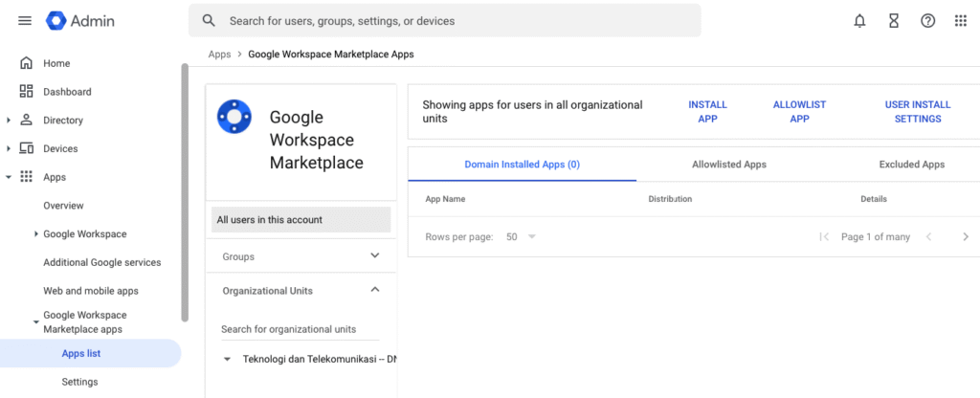
Task: Click Apps breadcrumb link
Action: (x=219, y=55)
